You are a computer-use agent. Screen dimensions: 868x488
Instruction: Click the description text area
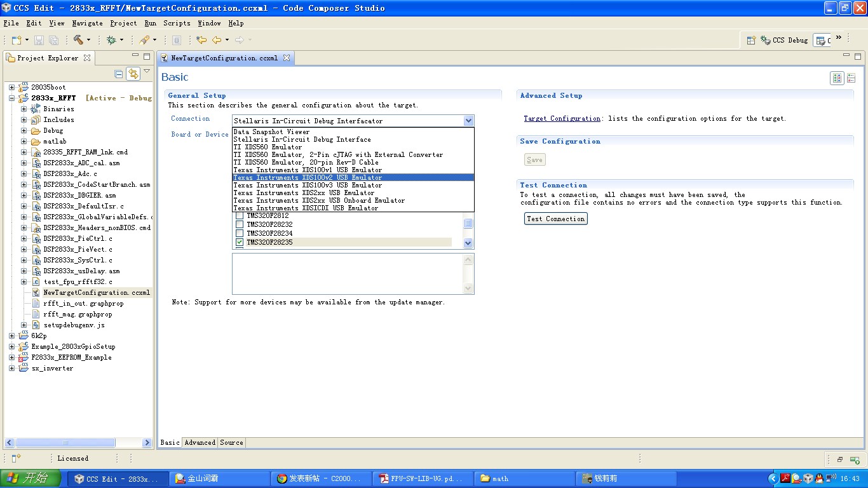(348, 274)
